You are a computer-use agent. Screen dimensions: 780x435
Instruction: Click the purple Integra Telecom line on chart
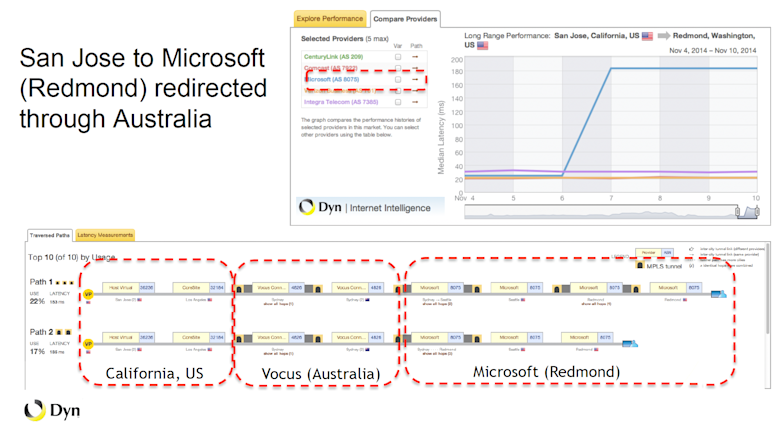click(x=611, y=172)
